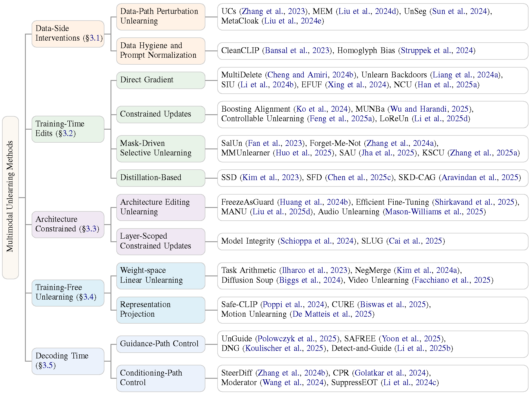Select the Multimodal Unlearning Methods root node
Viewport: 532px width, 397px height.
point(10,197)
